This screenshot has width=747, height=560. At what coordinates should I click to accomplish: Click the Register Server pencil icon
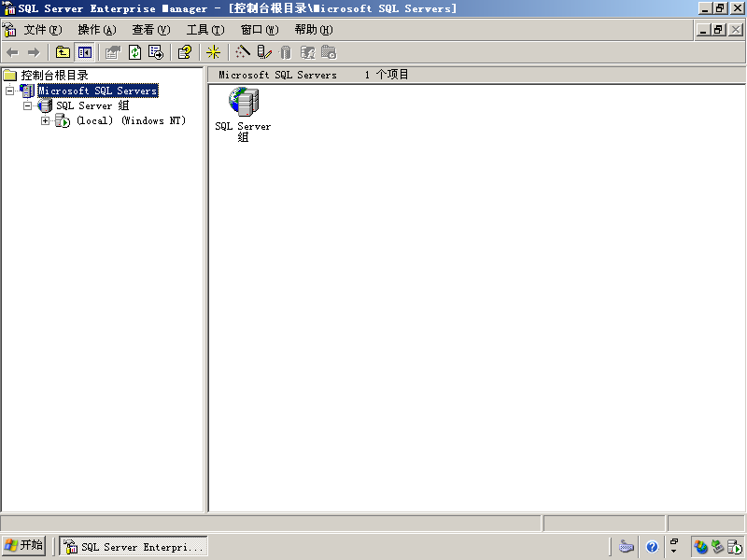264,52
